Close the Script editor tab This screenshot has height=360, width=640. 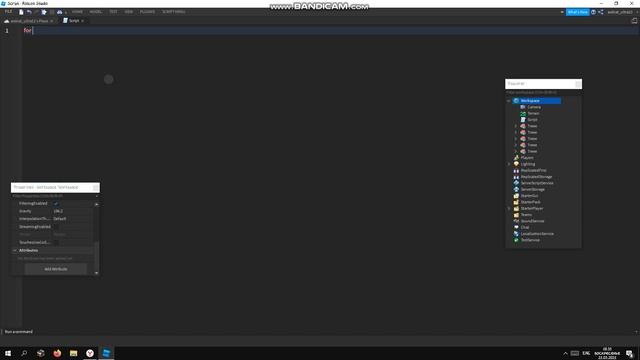(x=82, y=21)
